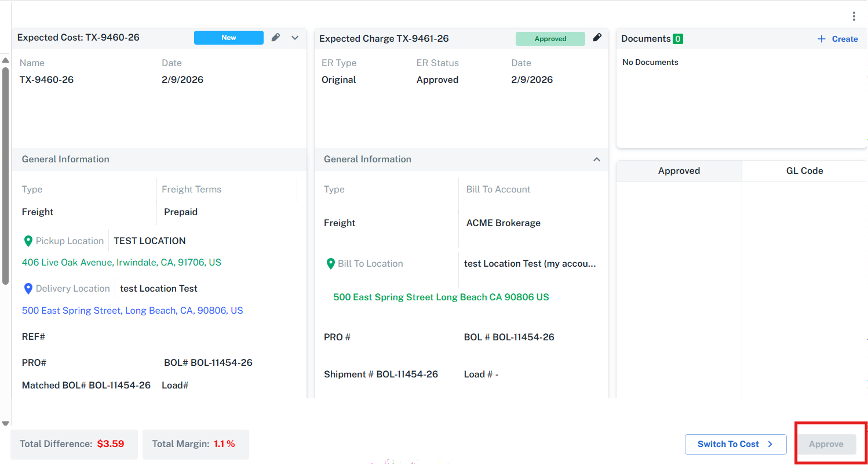Click the blue Delivery Location pin icon
This screenshot has width=868, height=465.
point(28,289)
